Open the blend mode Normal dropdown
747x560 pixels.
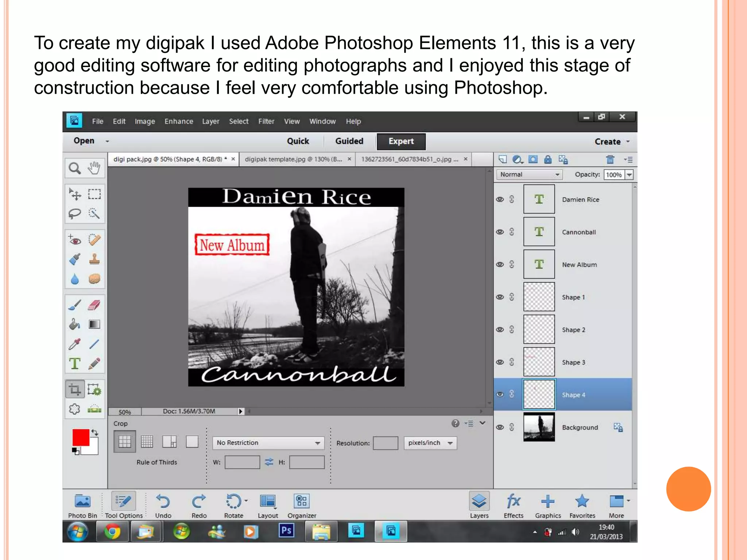click(x=529, y=175)
